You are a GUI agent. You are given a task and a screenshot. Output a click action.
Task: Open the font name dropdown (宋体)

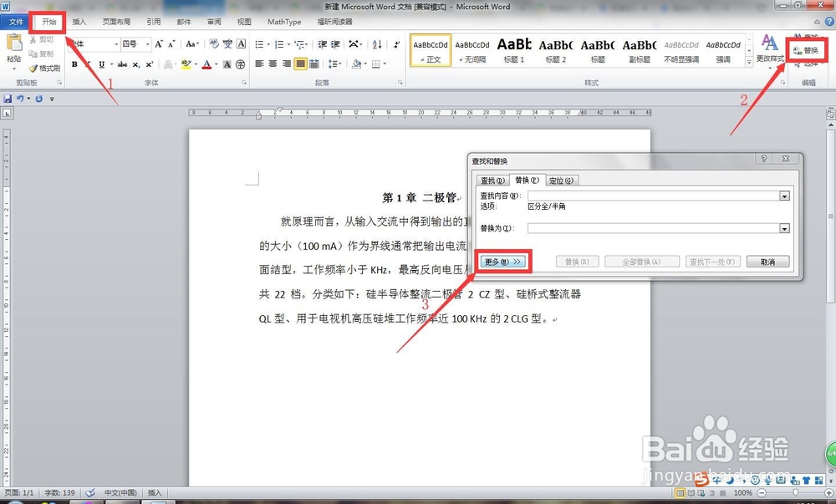[x=115, y=44]
